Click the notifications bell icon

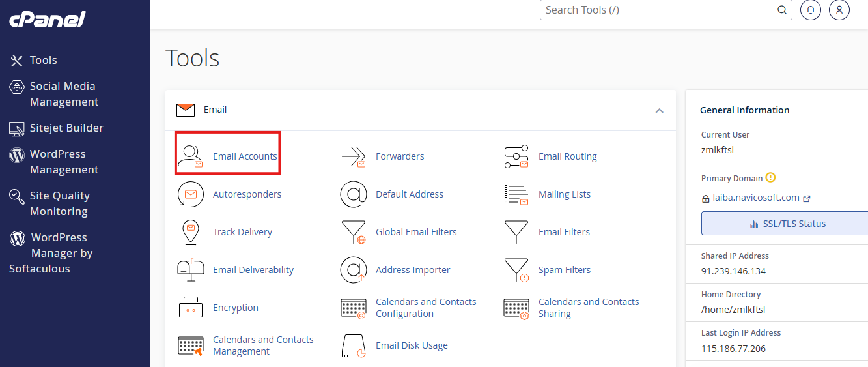pos(810,10)
